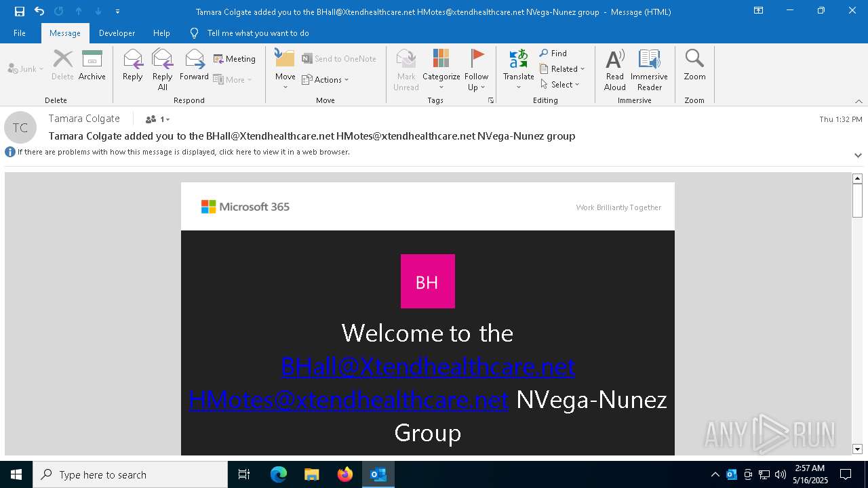868x488 pixels.
Task: Open Immersive Reader
Action: [650, 69]
